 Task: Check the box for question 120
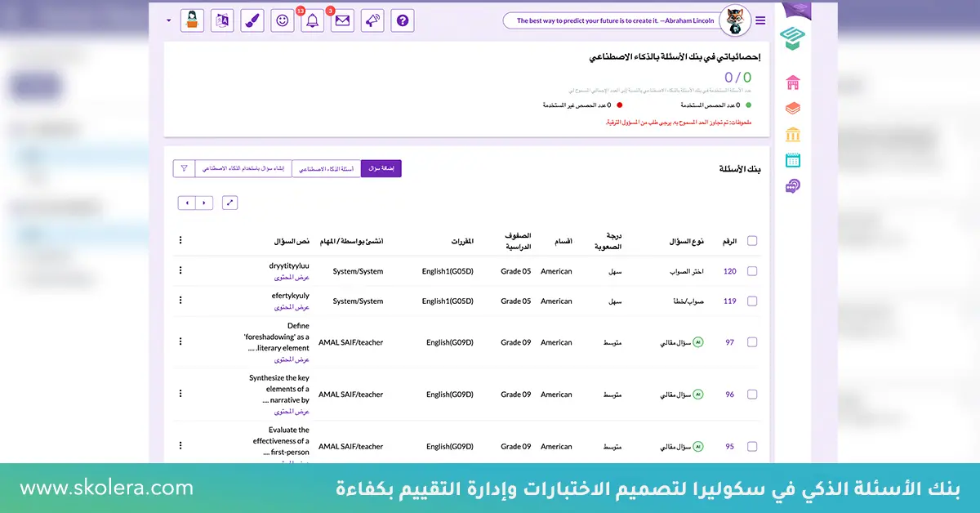pos(752,271)
